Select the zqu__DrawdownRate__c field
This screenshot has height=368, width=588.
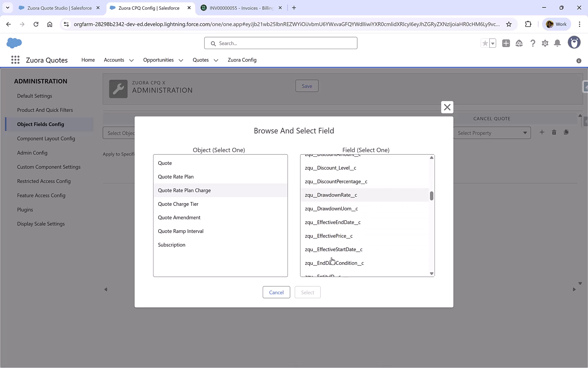point(331,195)
